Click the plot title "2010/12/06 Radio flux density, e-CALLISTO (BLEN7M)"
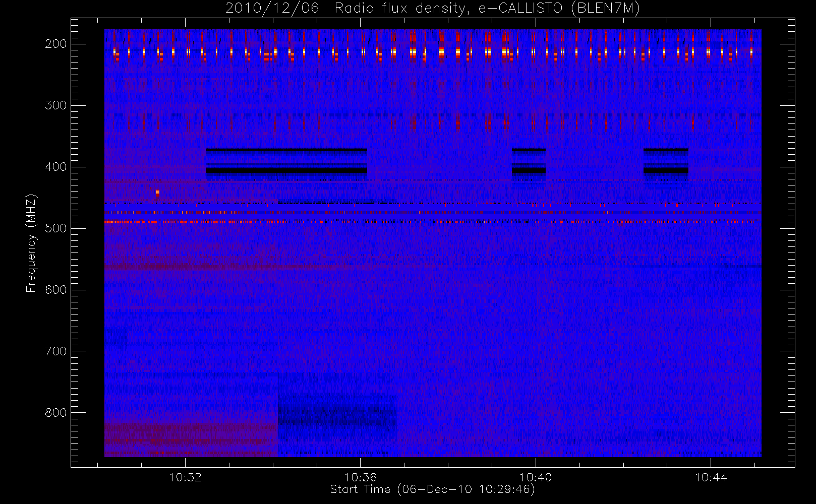This screenshot has width=816, height=504. pyautogui.click(x=433, y=9)
